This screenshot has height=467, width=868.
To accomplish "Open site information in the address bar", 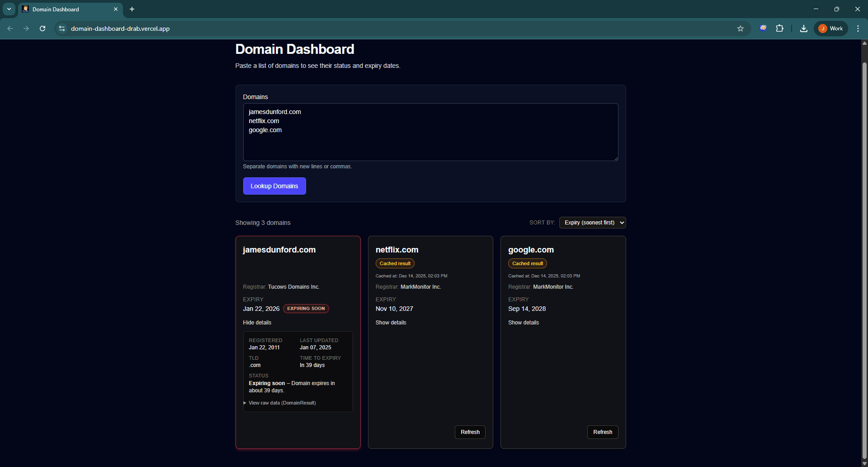I will tap(61, 29).
